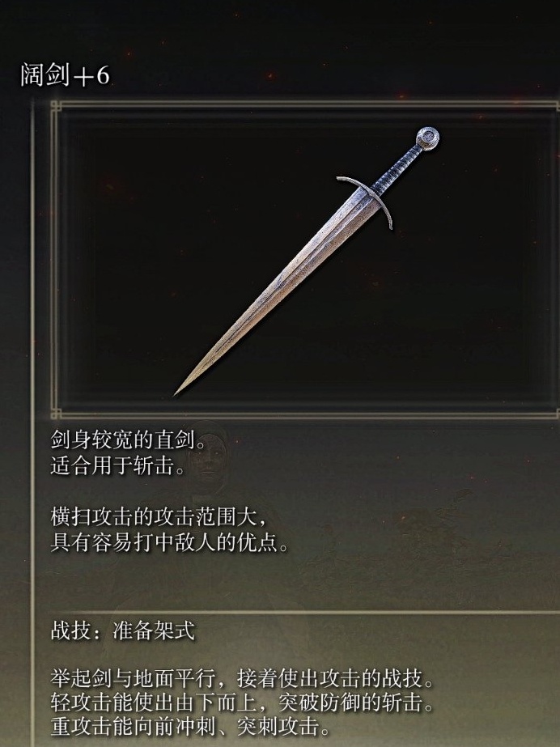Click the text 具有容易打中敌人的优点
This screenshot has height=747, width=560.
164,542
